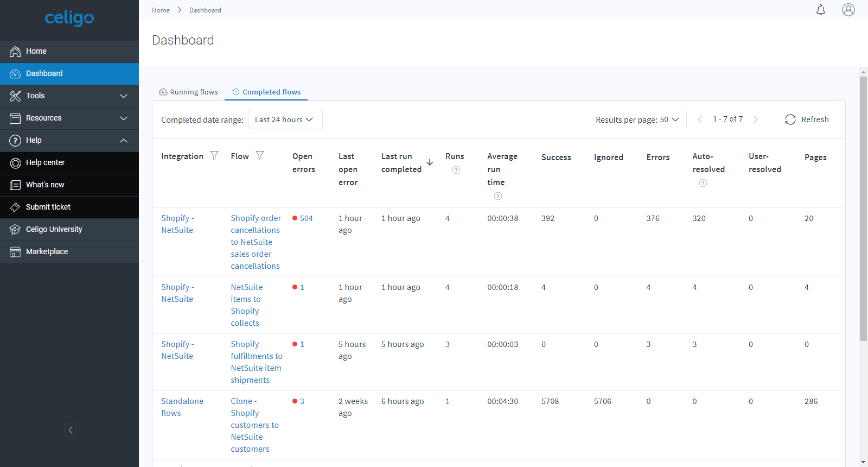Viewport: 868px width, 467px height.
Task: Open Shopify fulfillments to NetSuite item shipments
Action: coord(257,362)
